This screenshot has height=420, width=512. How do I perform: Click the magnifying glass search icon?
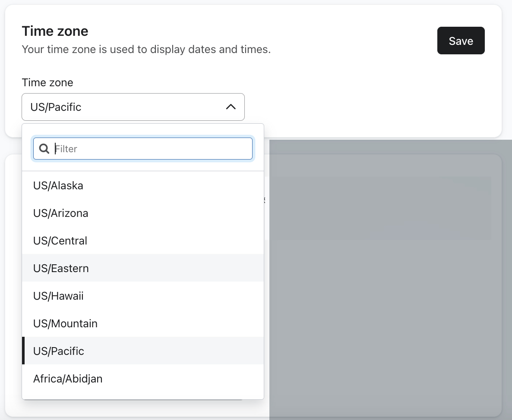(44, 148)
